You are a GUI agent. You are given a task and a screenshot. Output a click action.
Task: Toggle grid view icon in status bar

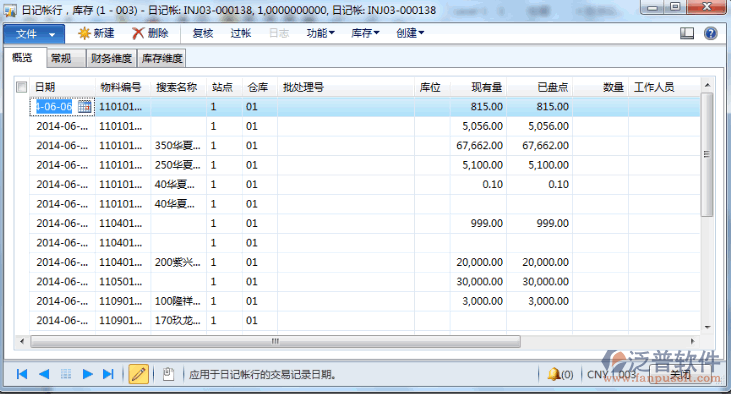pos(66,374)
